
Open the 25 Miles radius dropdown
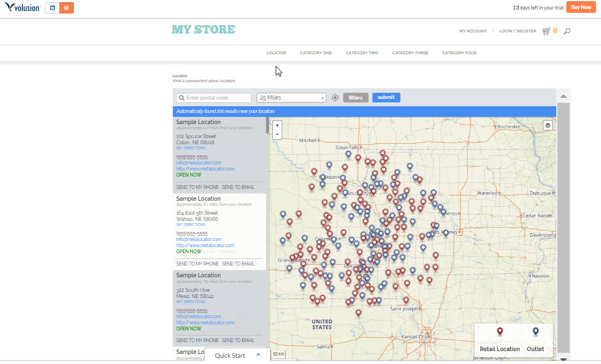tap(291, 98)
